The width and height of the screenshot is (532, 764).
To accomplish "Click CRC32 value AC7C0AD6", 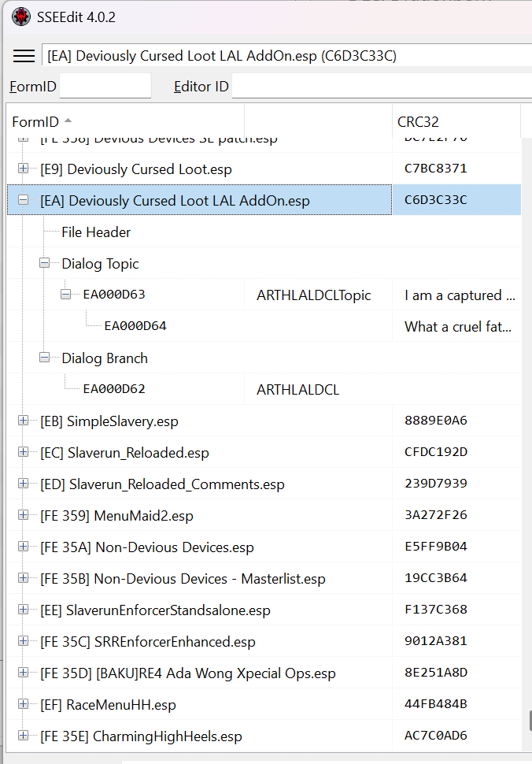I will click(x=436, y=735).
